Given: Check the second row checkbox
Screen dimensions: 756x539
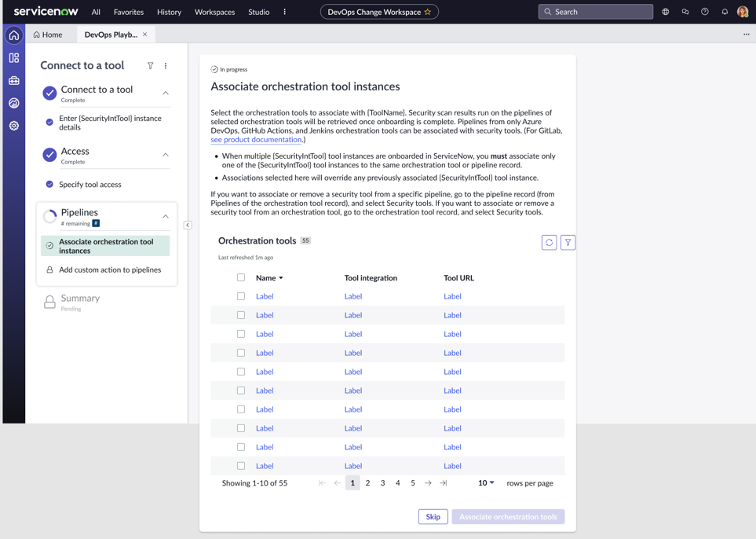Looking at the screenshot, I should tap(240, 315).
